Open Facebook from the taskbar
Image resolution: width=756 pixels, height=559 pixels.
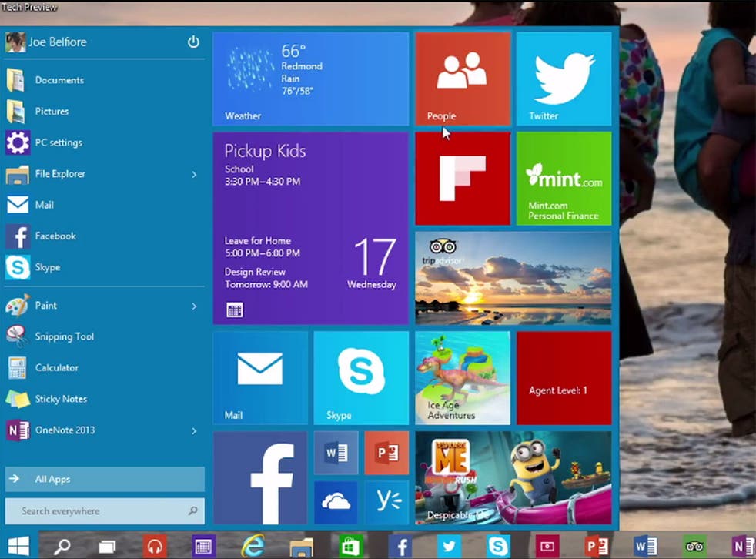point(400,546)
